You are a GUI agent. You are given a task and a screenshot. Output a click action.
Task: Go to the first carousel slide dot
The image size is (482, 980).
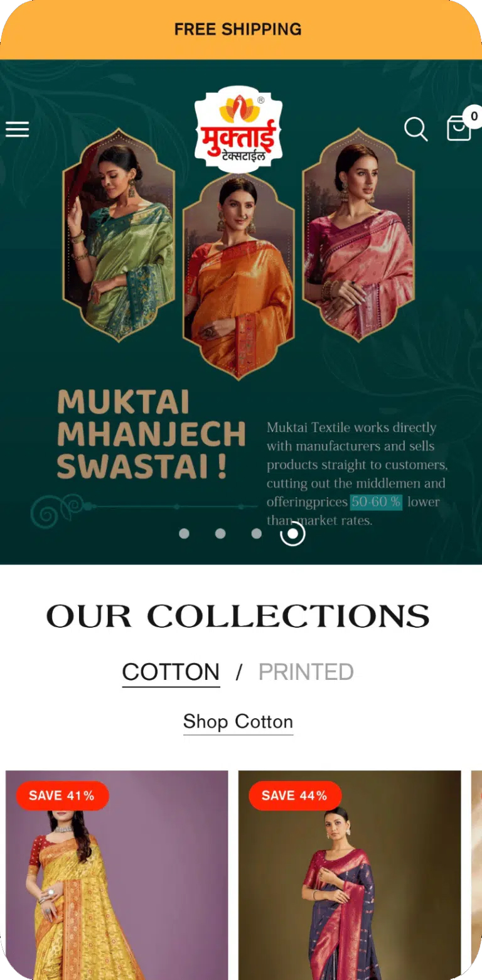click(184, 534)
